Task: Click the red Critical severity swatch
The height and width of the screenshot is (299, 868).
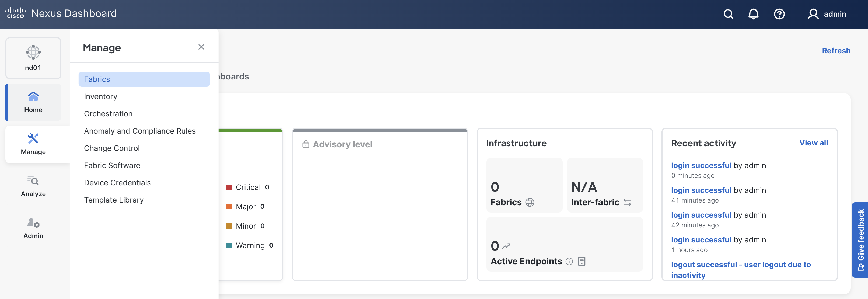Action: (229, 187)
